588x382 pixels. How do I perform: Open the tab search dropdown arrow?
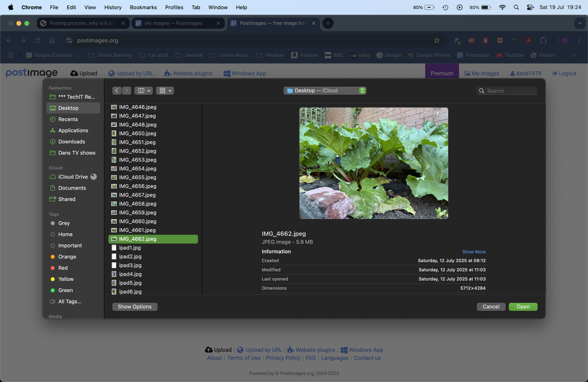click(x=579, y=23)
